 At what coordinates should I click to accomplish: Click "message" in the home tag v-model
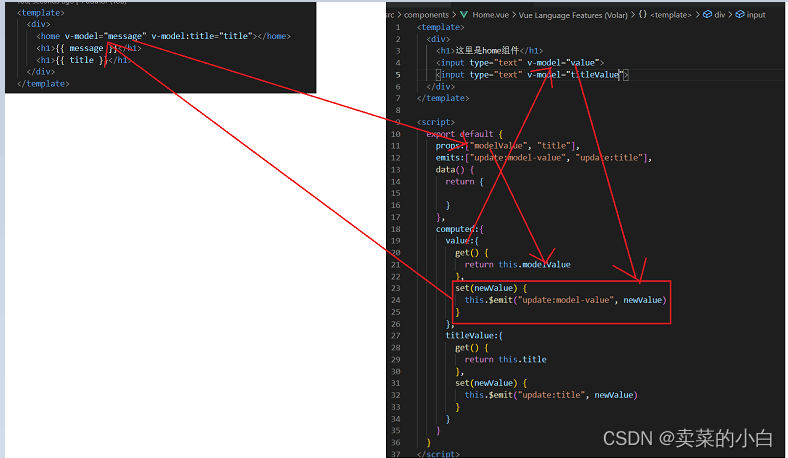point(124,36)
